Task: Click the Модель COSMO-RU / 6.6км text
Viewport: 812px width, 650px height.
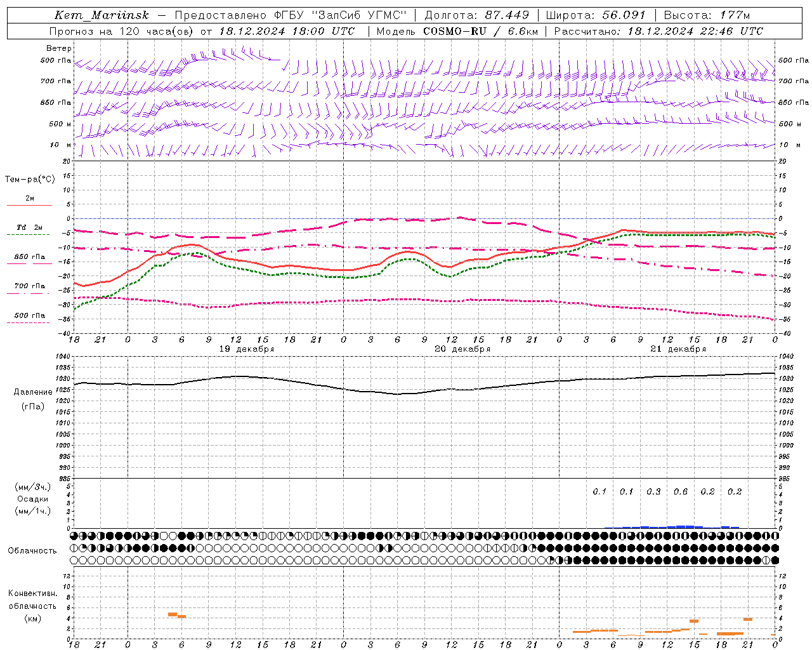Action: point(457,31)
